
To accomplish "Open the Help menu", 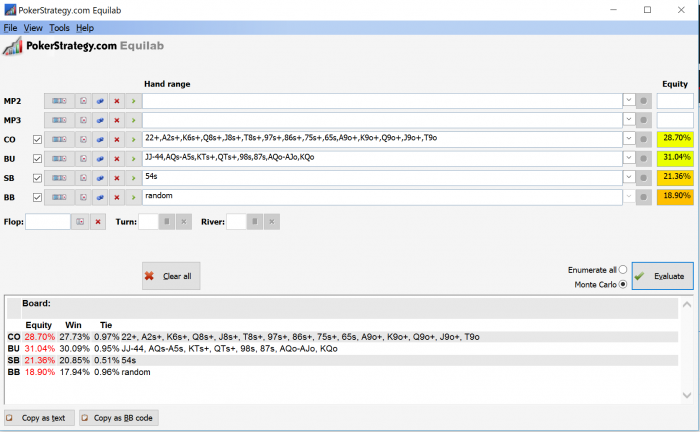I will tap(85, 28).
